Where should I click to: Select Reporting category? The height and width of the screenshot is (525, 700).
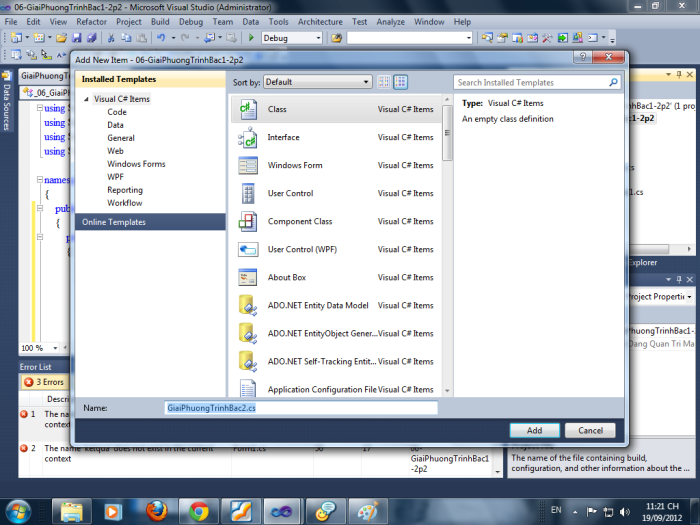pos(125,190)
